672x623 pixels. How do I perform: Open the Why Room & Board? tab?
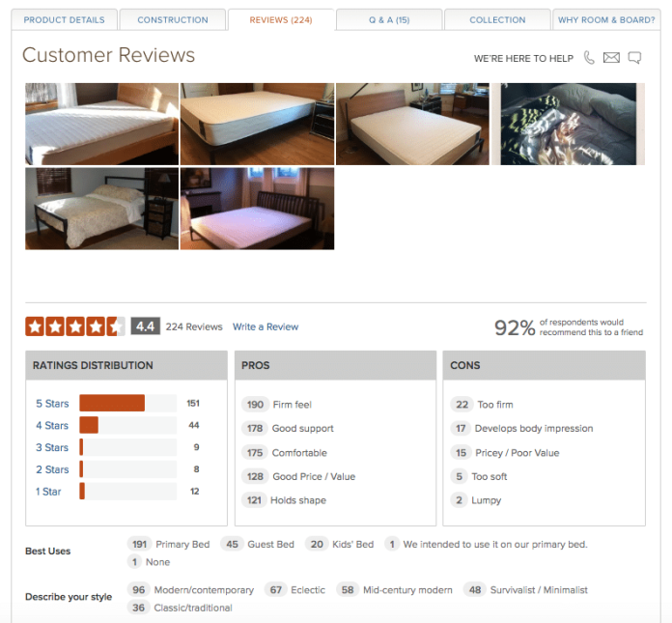606,19
